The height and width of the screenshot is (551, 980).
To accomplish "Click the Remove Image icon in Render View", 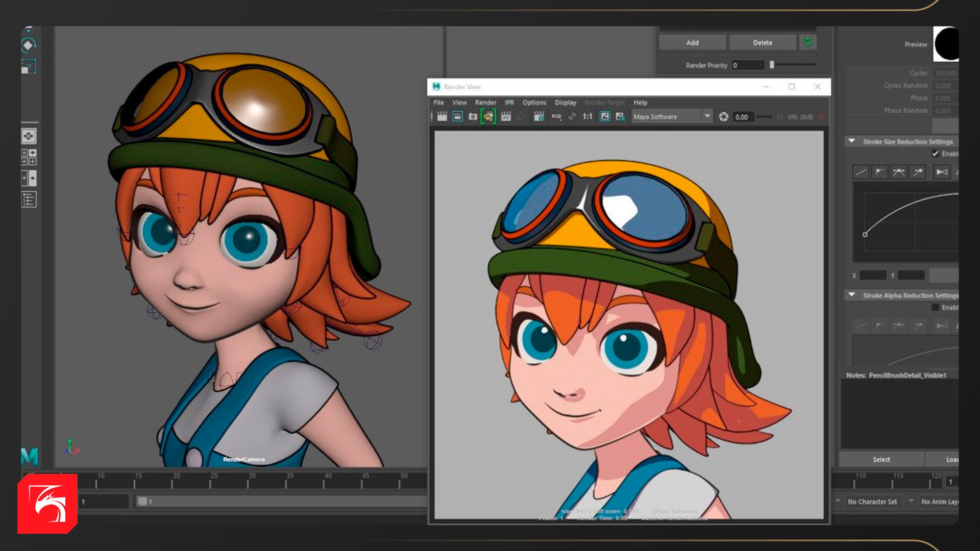I will point(621,117).
